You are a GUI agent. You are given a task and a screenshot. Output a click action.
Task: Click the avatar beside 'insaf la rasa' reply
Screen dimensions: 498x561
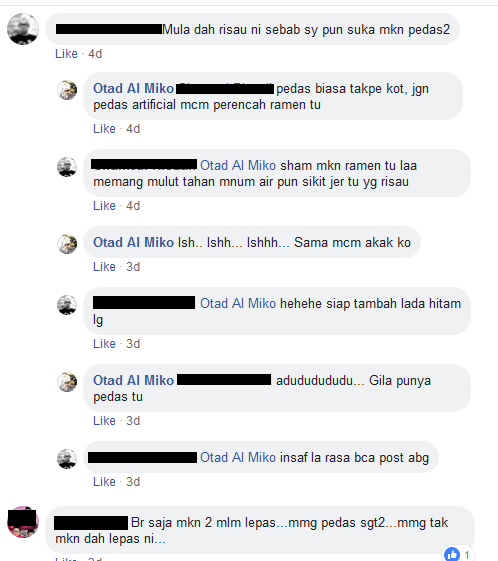67,459
